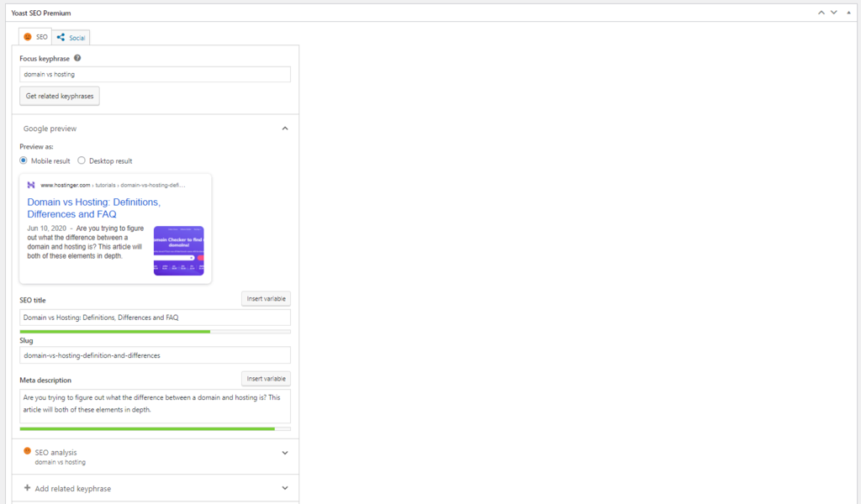Click the preview image thumbnail in Google preview
The image size is (861, 504).
(x=178, y=249)
